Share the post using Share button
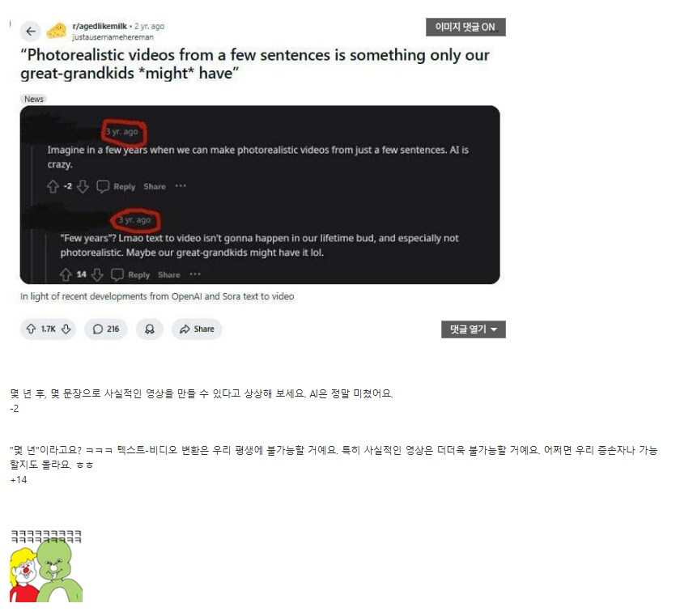 click(x=197, y=329)
